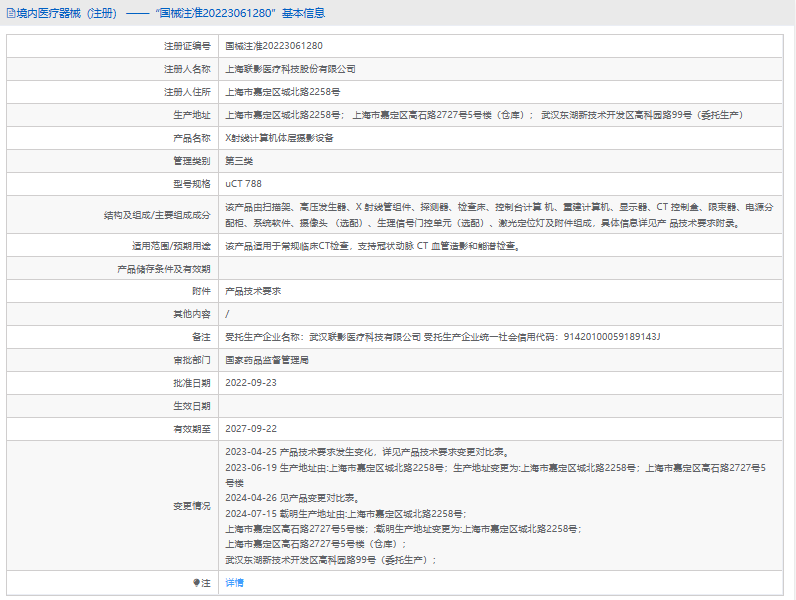Open the 详情 link
Viewport: 796px width, 600px height.
click(234, 582)
